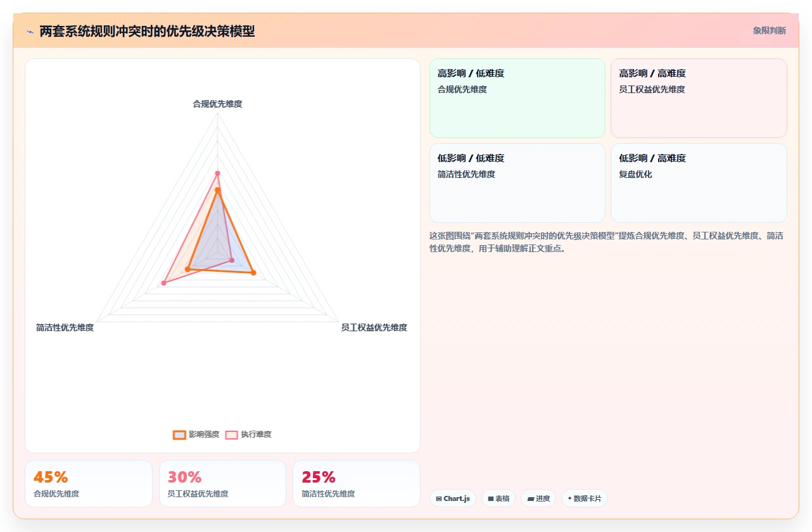Click the pink data point toward 员工权益优先维度
This screenshot has width=812, height=532.
231,260
